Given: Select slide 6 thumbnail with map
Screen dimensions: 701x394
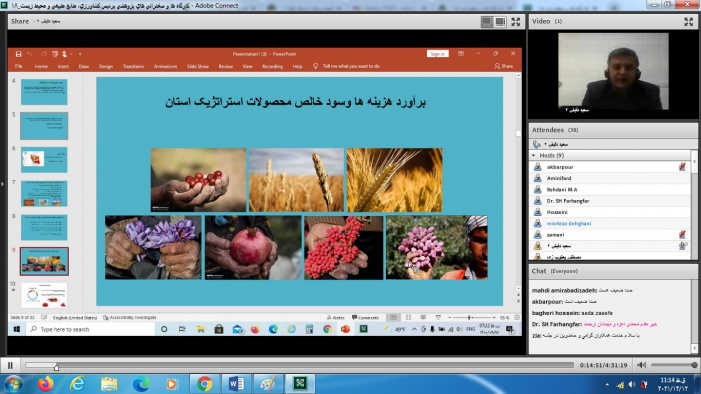Looking at the screenshot, I should pyautogui.click(x=44, y=160).
